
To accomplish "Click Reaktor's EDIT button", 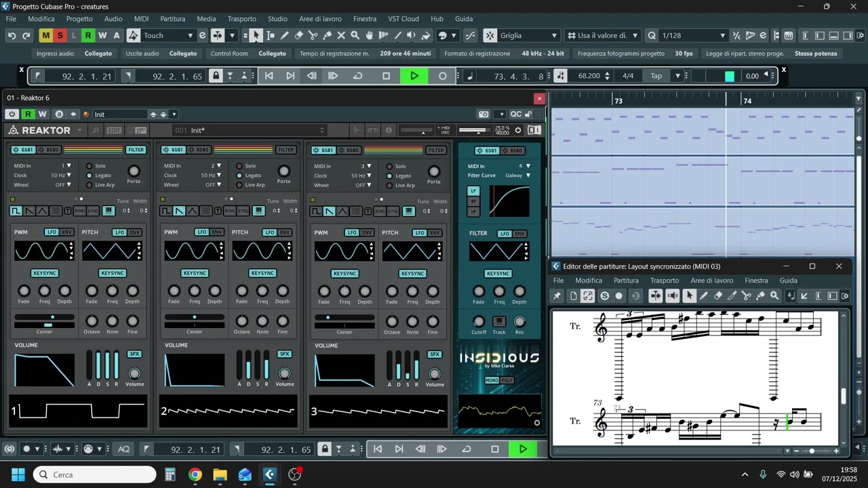I will pos(114,130).
